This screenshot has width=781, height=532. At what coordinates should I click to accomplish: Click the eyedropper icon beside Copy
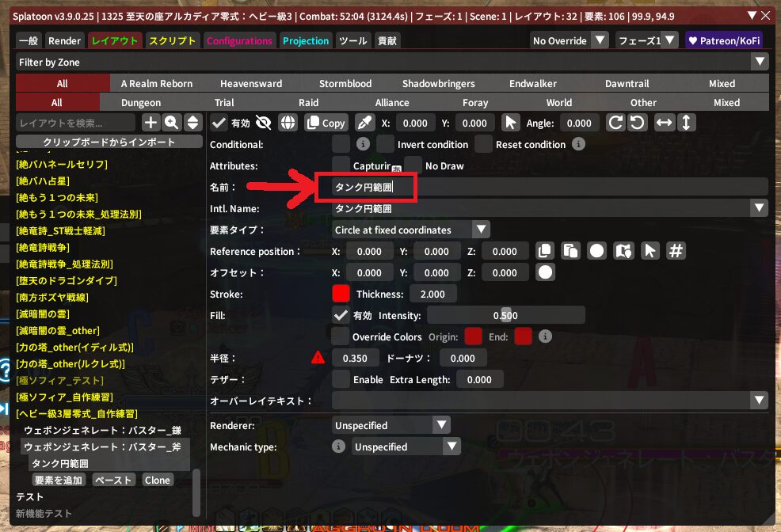[364, 123]
